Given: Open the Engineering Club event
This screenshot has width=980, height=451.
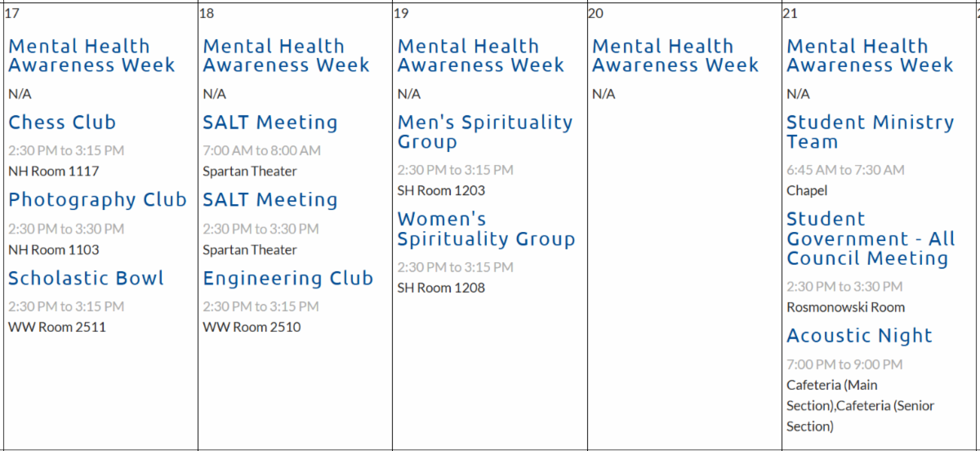Looking at the screenshot, I should (287, 279).
